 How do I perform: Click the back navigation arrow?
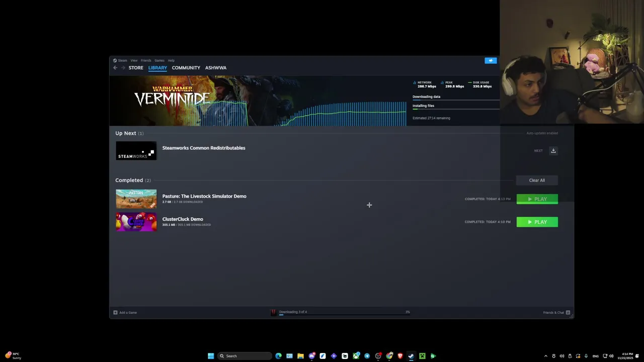[x=115, y=68]
